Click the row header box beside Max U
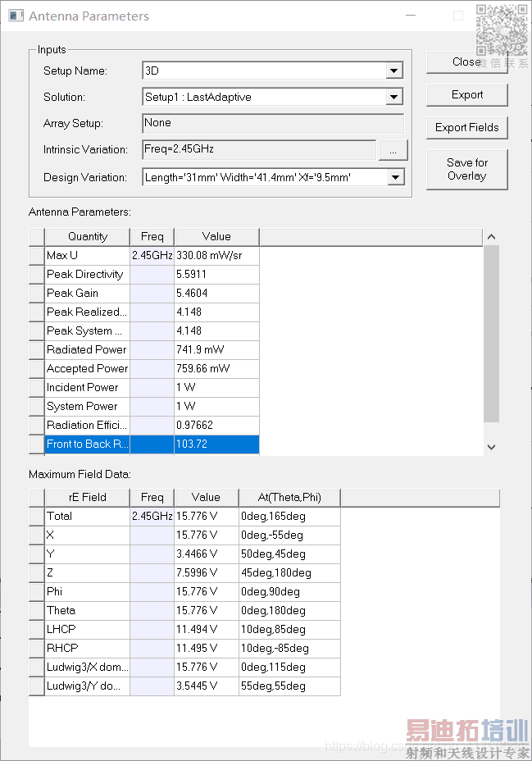This screenshot has width=532, height=761. 37,255
